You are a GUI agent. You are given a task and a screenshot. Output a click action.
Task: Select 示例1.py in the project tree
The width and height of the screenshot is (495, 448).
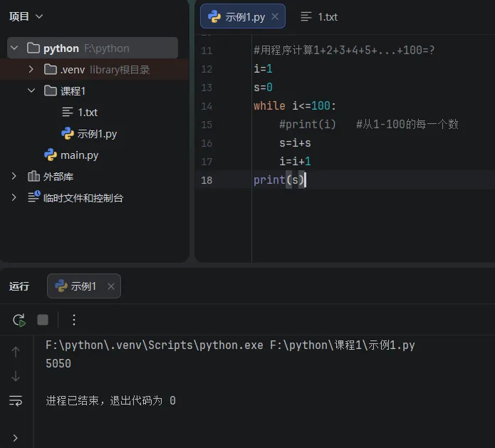pyautogui.click(x=97, y=134)
